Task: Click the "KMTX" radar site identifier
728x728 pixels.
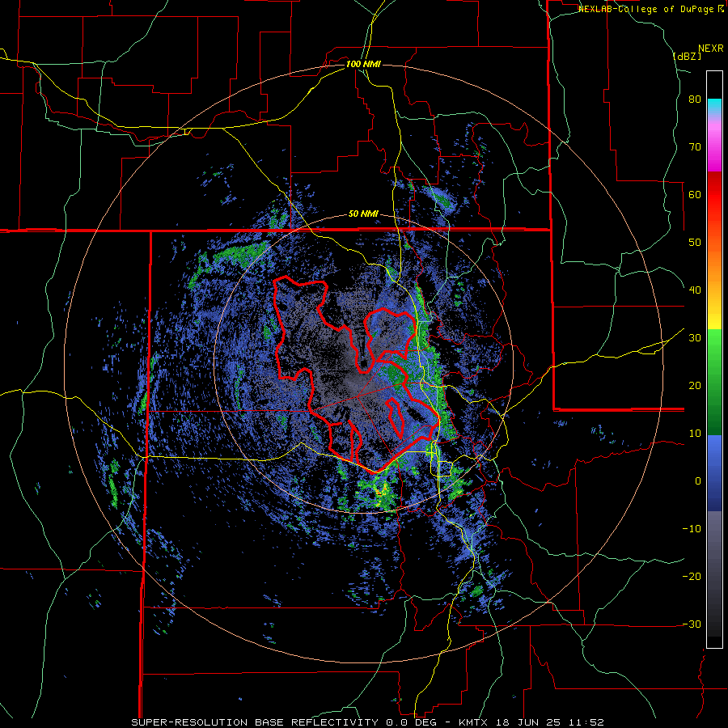Action: [474, 722]
